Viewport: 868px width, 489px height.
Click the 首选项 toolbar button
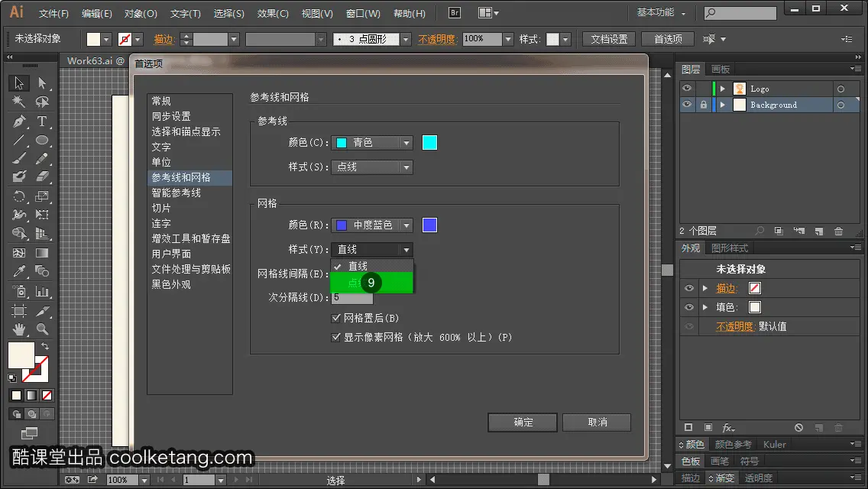tap(668, 39)
